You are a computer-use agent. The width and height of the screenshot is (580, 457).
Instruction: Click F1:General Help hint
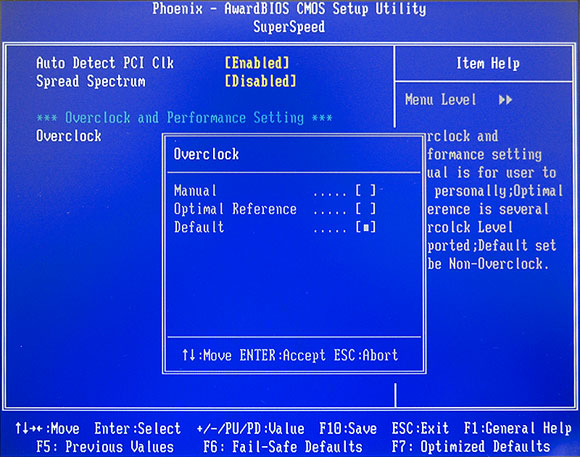pos(518,429)
